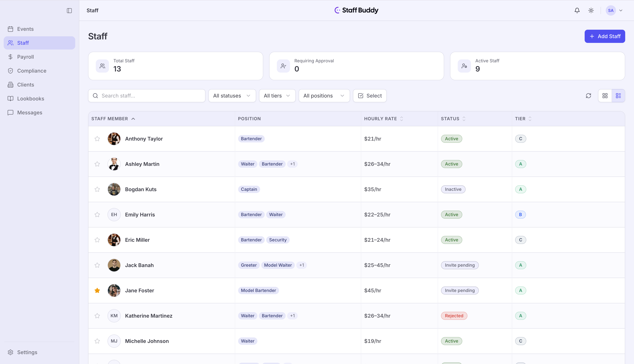Switch to grid view
The width and height of the screenshot is (634, 364).
pyautogui.click(x=605, y=96)
